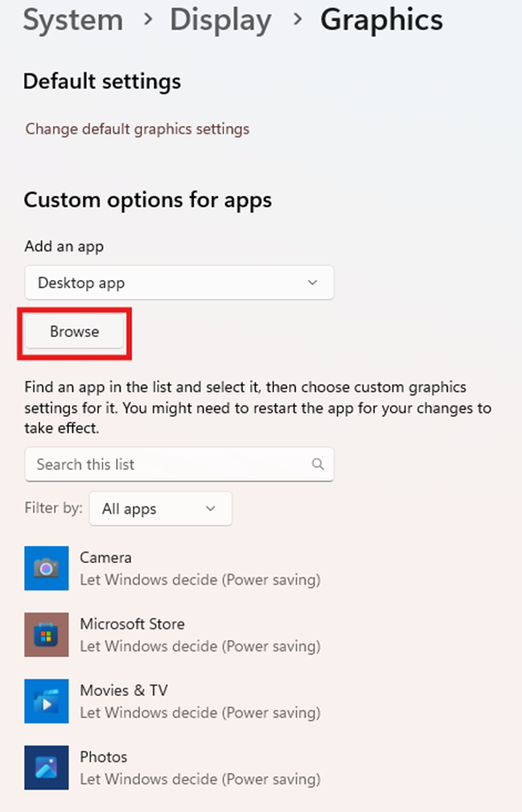Image resolution: width=522 pixels, height=812 pixels.
Task: Click power saving text under Microsoft Store
Action: pyautogui.click(x=200, y=646)
